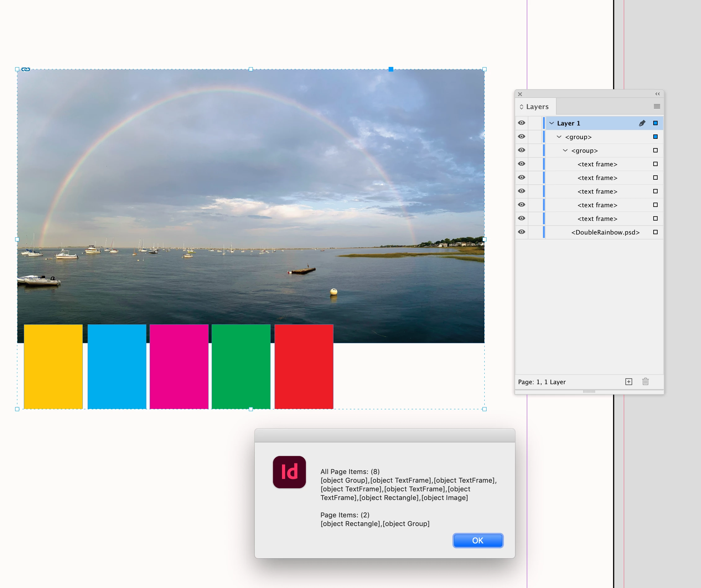Close the Layers panel with X
Image resolution: width=701 pixels, height=588 pixels.
[520, 94]
